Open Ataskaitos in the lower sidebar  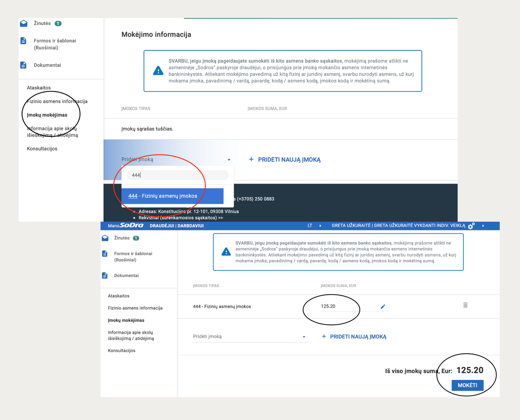pos(119,296)
